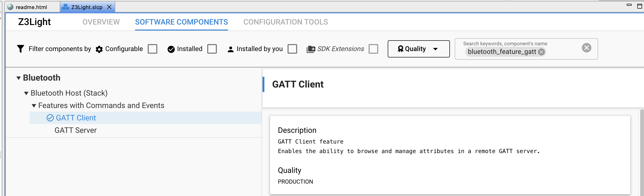Collapse Features with Commands and Events
Image resolution: width=644 pixels, height=196 pixels.
tap(34, 106)
